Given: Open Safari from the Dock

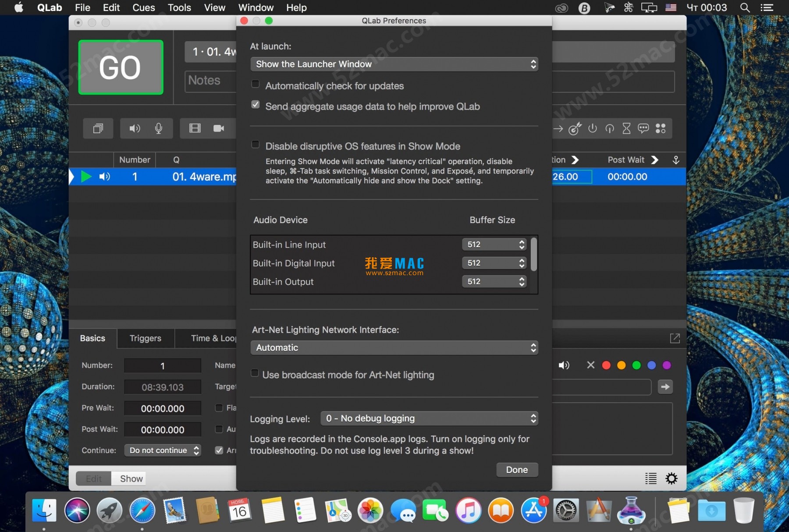Looking at the screenshot, I should [142, 511].
